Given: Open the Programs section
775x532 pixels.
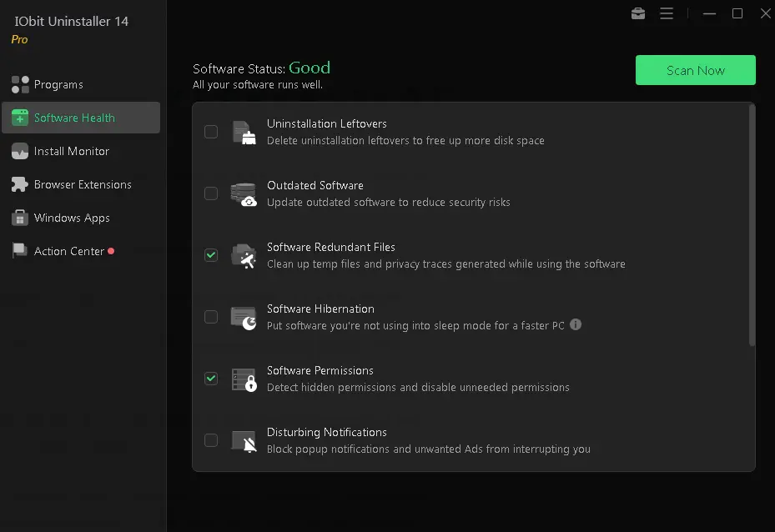Looking at the screenshot, I should [81, 84].
